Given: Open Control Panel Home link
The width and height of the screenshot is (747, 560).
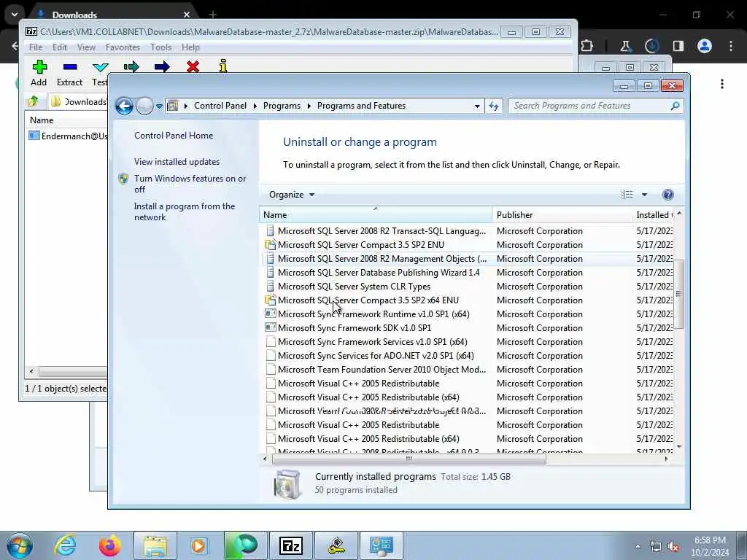Looking at the screenshot, I should tap(174, 135).
